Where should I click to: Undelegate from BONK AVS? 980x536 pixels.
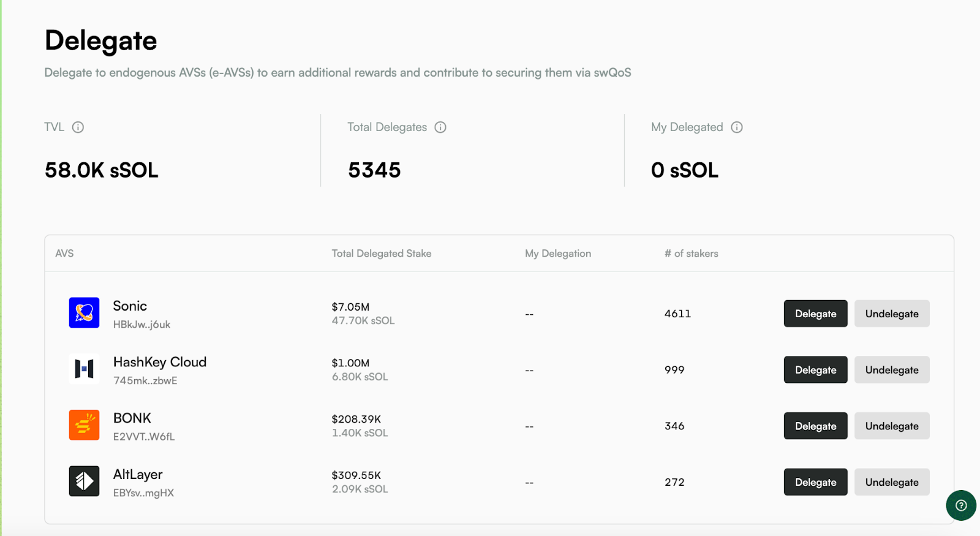892,426
